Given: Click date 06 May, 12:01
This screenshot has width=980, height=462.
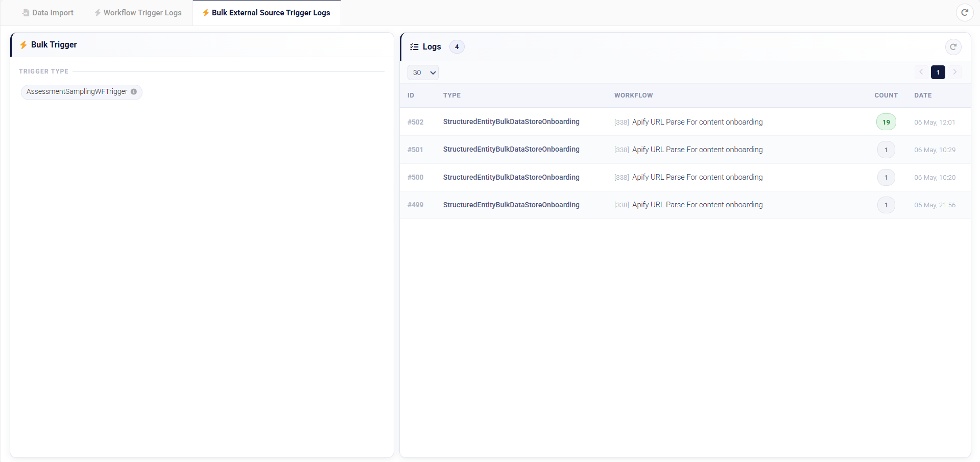Looking at the screenshot, I should [x=935, y=123].
